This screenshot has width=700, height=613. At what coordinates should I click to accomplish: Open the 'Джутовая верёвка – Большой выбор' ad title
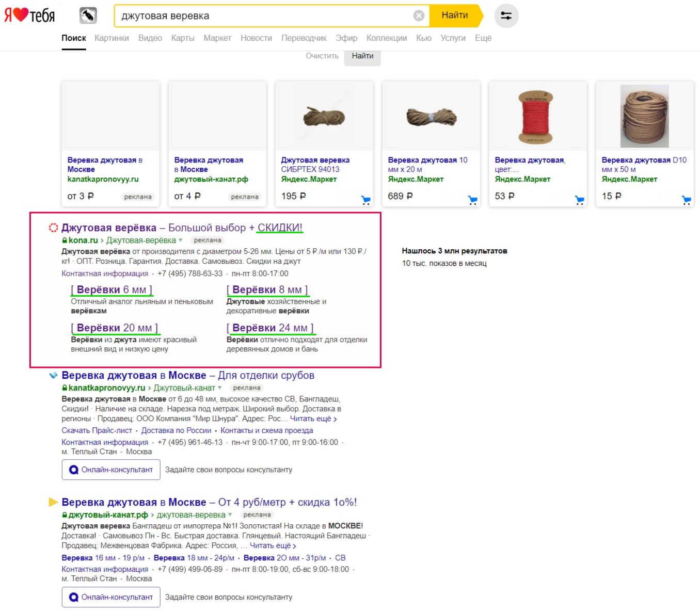[182, 228]
